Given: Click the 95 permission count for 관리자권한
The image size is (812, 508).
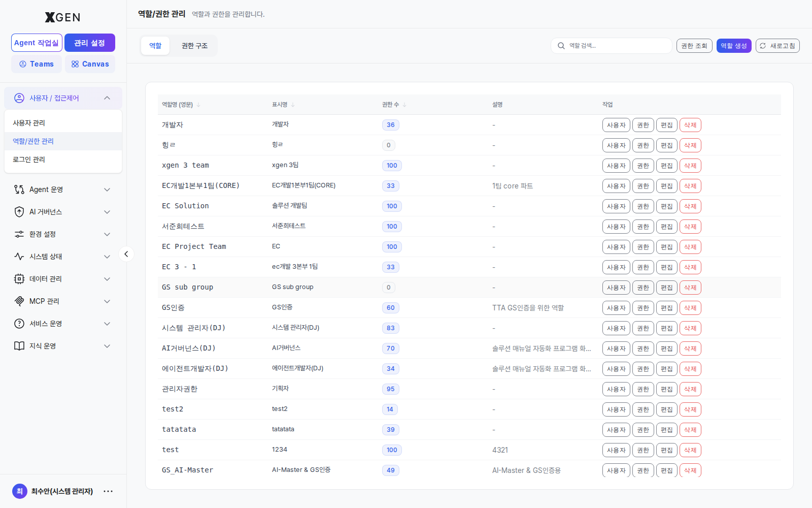Looking at the screenshot, I should [391, 389].
